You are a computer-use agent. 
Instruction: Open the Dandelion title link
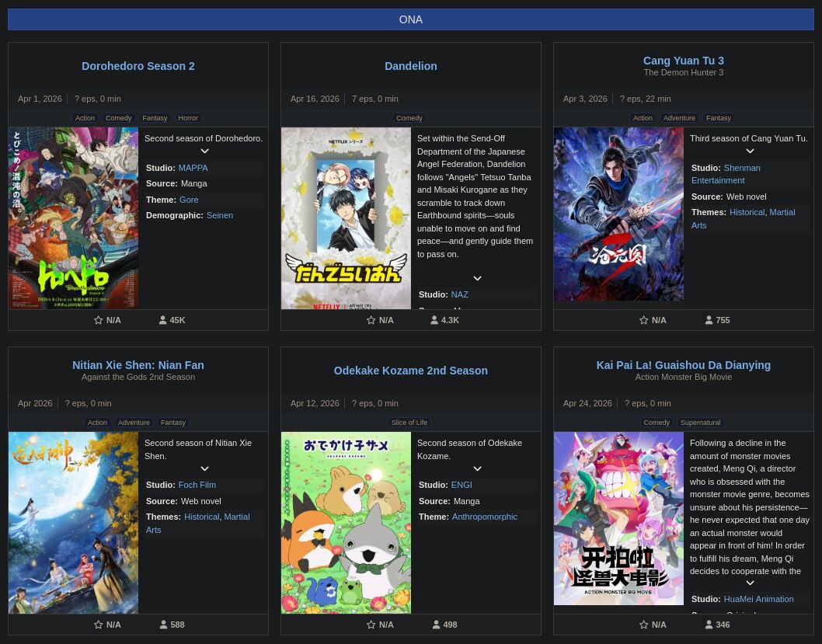tap(410, 66)
